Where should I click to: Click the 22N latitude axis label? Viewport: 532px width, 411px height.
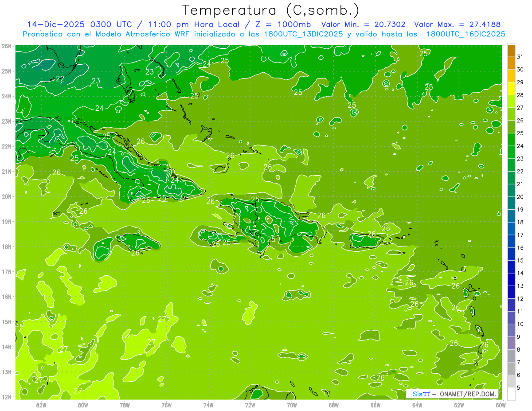tap(6, 146)
